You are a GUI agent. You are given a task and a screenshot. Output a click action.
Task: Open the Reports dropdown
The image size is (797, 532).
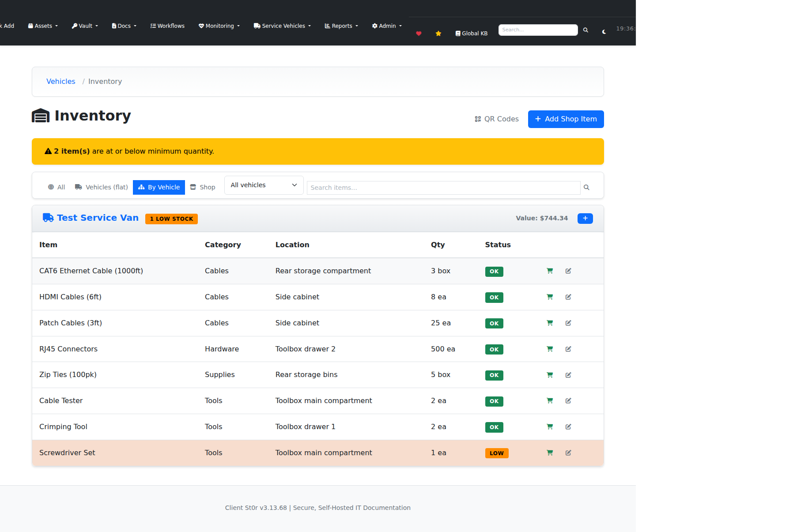point(341,26)
